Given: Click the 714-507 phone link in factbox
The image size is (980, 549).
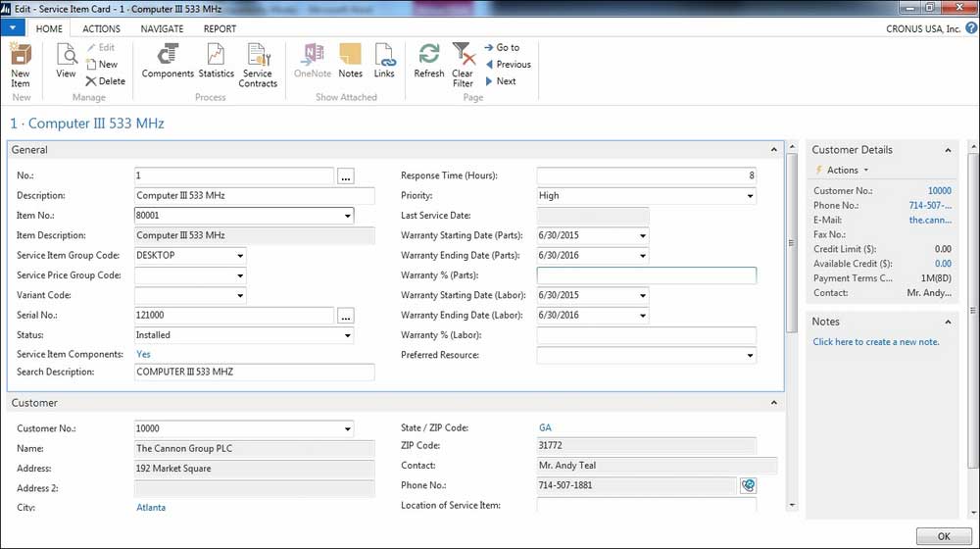Looking at the screenshot, I should (x=930, y=206).
